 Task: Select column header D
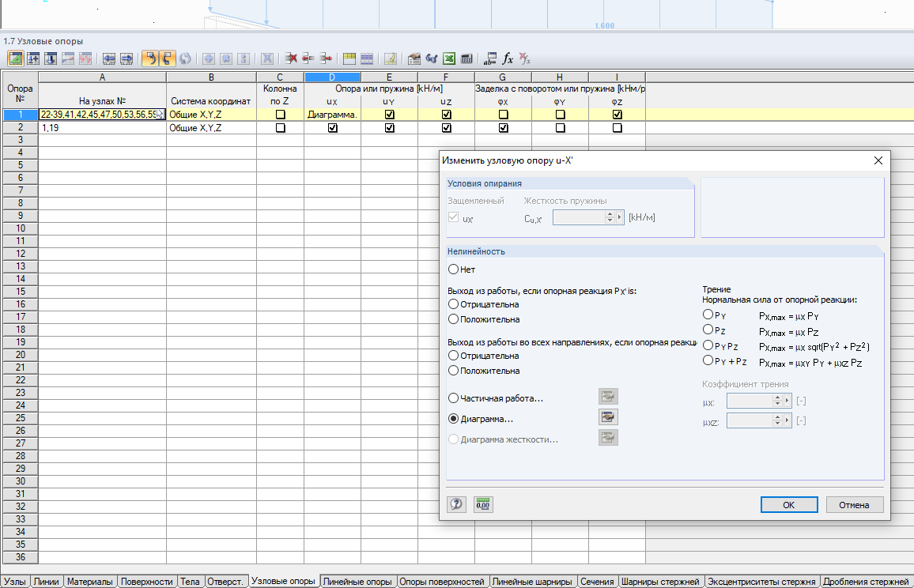tap(332, 77)
